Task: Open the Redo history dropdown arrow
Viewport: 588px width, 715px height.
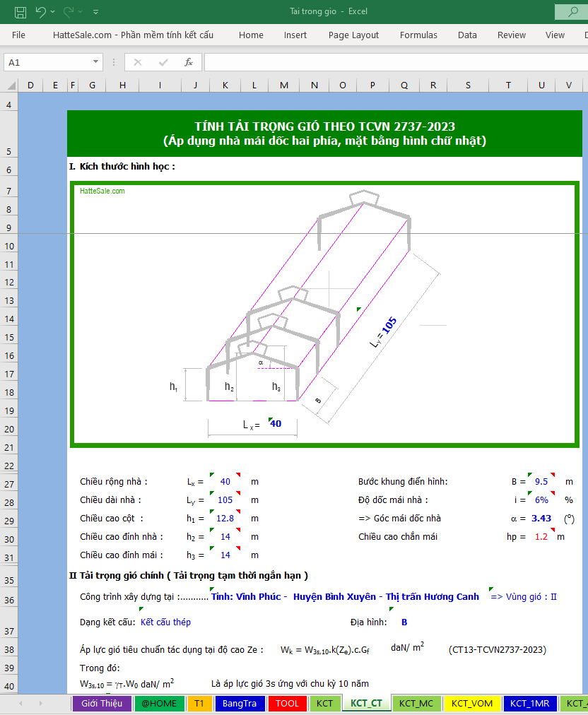Action: [81, 12]
